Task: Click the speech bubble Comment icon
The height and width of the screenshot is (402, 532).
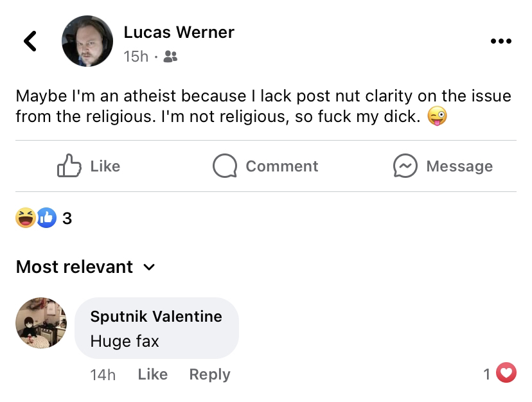Action: [x=225, y=166]
